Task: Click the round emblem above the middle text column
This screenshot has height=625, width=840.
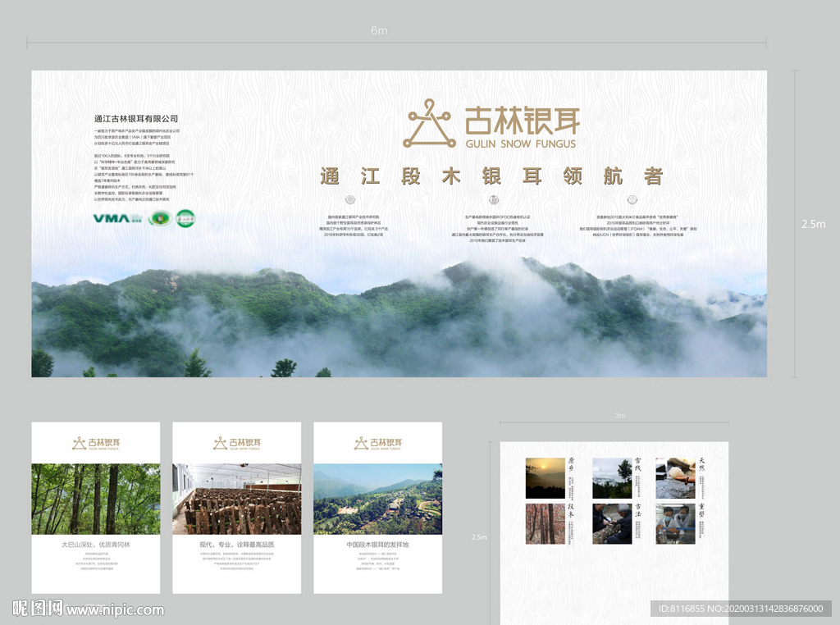Action: [494, 200]
